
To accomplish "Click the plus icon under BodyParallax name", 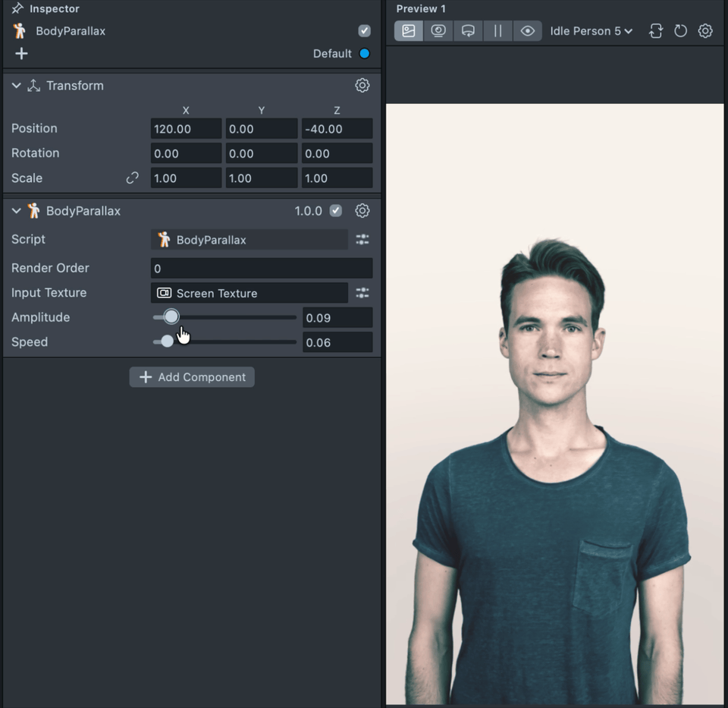I will 21,53.
